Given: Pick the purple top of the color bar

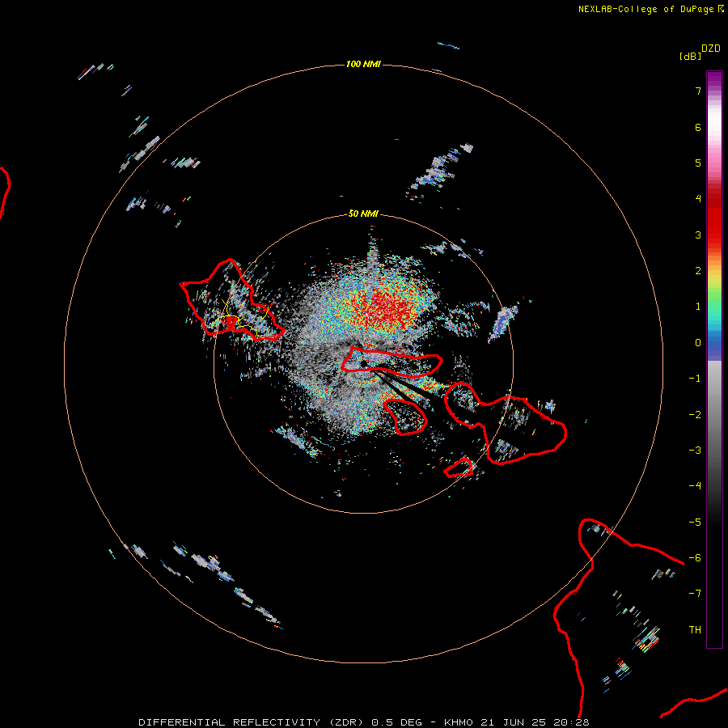Looking at the screenshot, I should pyautogui.click(x=714, y=79).
